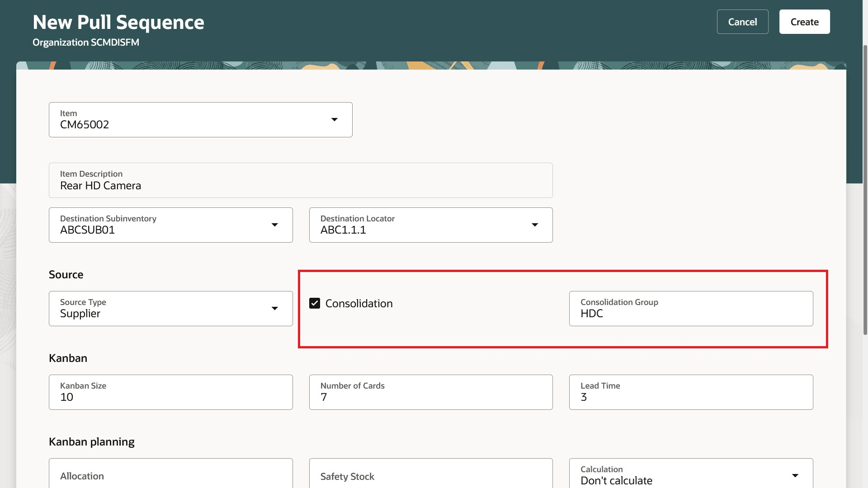
Task: Expand the Destination Subinventory dropdown
Action: [x=274, y=225]
